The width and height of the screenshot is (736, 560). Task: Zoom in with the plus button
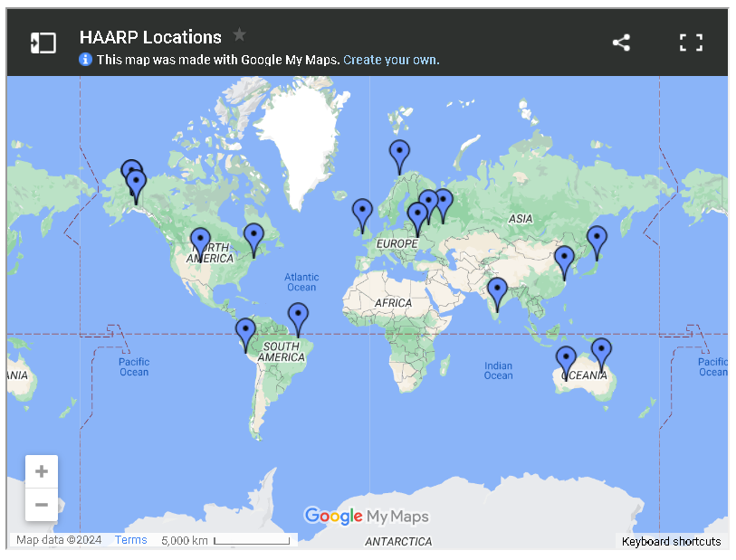42,471
